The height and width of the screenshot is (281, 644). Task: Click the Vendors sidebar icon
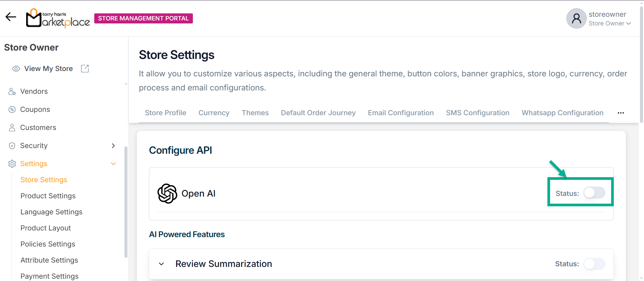12,91
